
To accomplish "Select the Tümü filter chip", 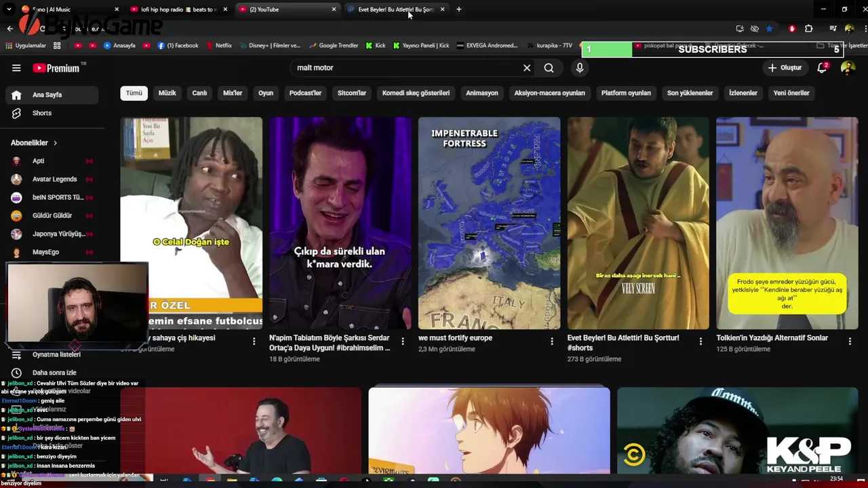I will click(134, 93).
